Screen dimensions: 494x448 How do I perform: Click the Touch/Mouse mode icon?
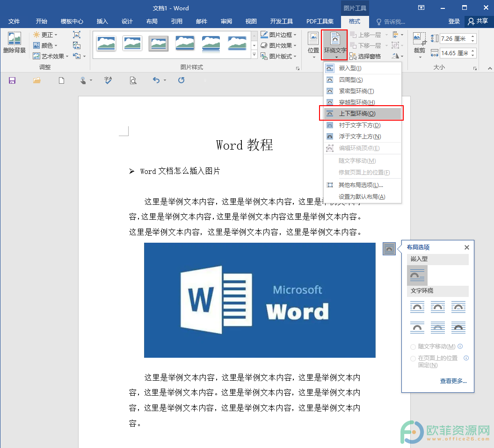tap(83, 80)
